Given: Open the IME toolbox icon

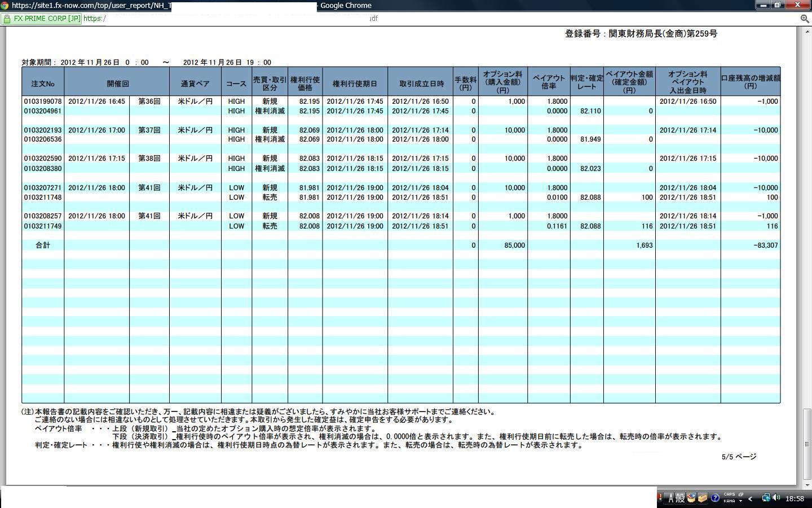Looking at the screenshot, I should pos(703,498).
